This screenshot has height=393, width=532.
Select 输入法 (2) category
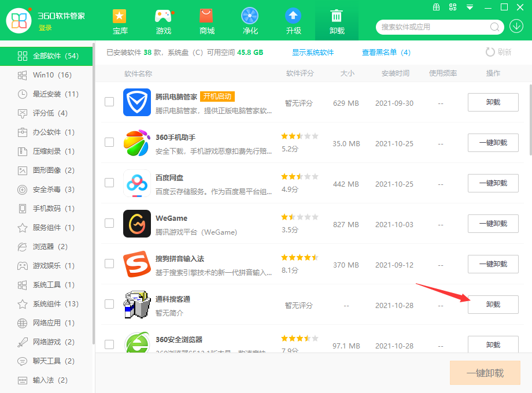click(46, 380)
